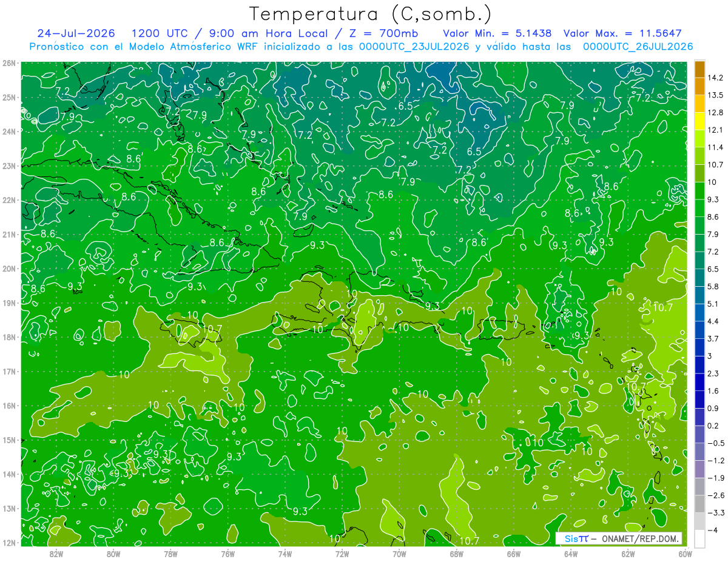Screen dimensions: 728x562
Task: Click the -1.9 value on color scale
Action: click(x=715, y=478)
